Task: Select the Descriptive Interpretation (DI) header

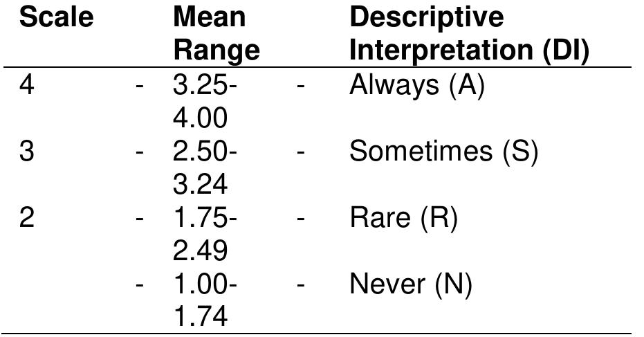Action: (469, 34)
